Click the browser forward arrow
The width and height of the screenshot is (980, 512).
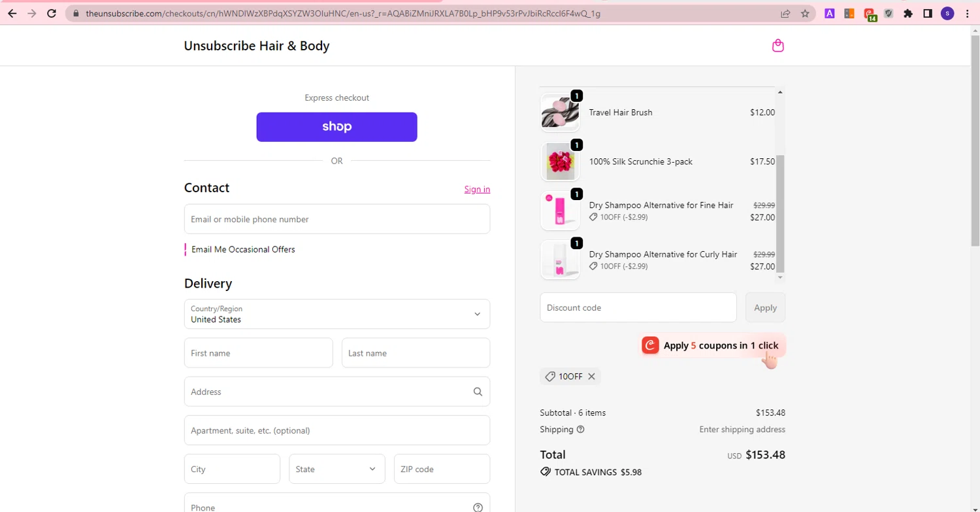(x=31, y=13)
